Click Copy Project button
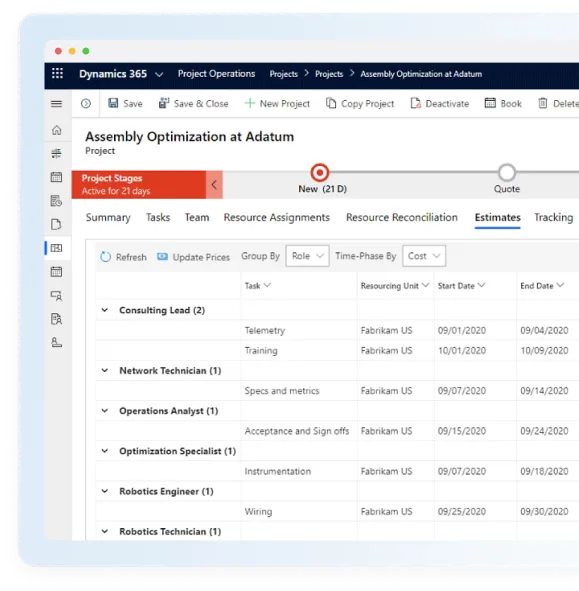Viewport: 579px width, 591px height. (360, 103)
